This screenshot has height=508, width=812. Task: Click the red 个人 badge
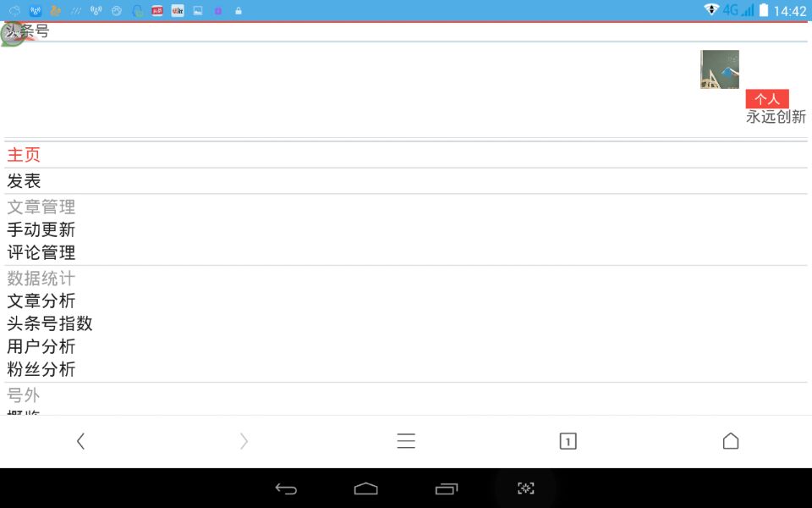767,98
